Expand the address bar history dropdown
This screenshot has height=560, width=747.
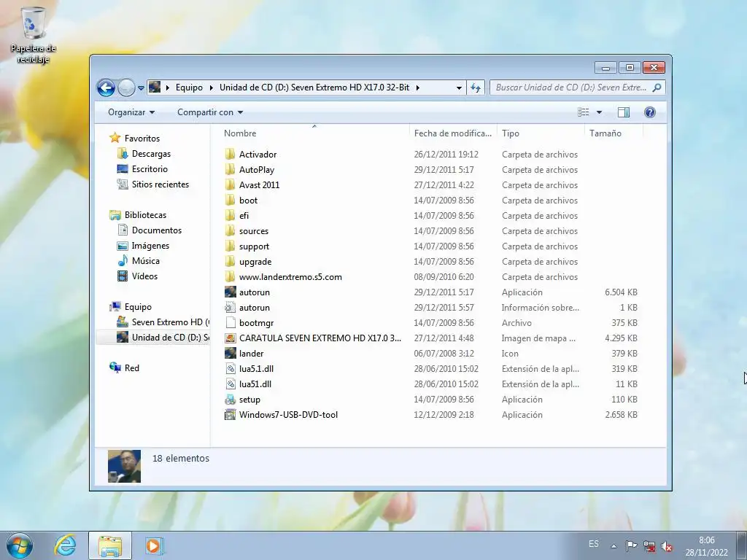459,88
